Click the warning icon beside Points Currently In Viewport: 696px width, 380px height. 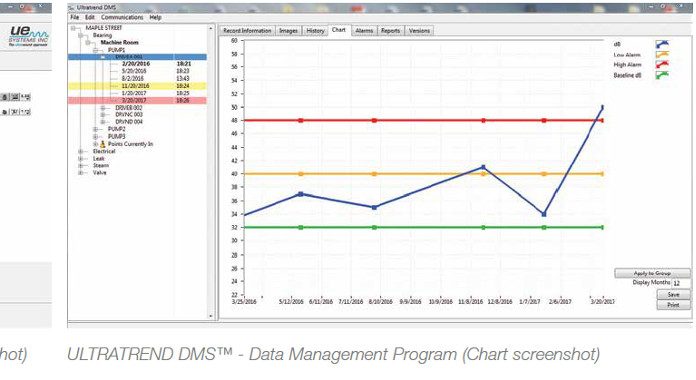coord(103,144)
